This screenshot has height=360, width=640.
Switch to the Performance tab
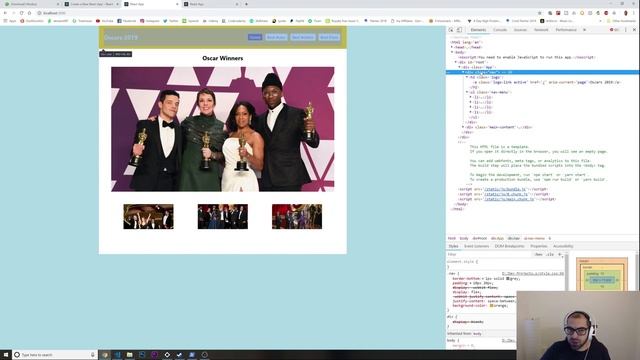coord(566,30)
